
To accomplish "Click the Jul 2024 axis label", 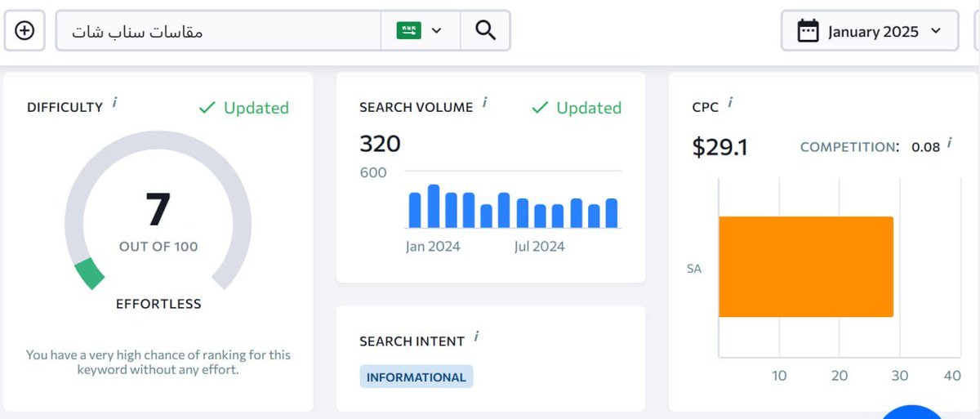I will pyautogui.click(x=539, y=246).
